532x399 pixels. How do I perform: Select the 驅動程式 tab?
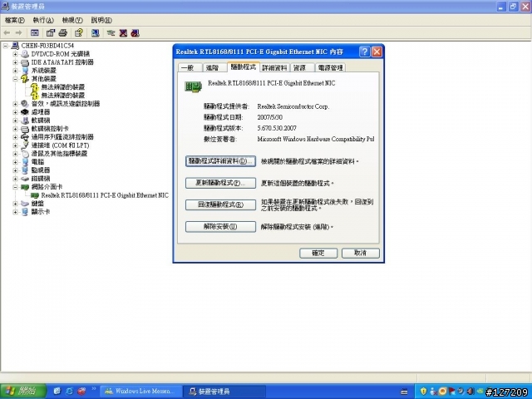coord(244,67)
